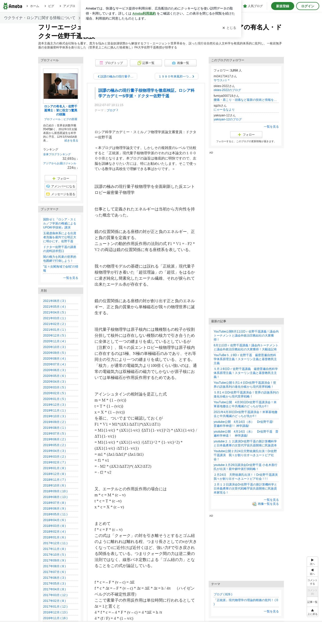The image size is (322, 644).
Task: Click the アメンバーになる button
Action: 61,186
